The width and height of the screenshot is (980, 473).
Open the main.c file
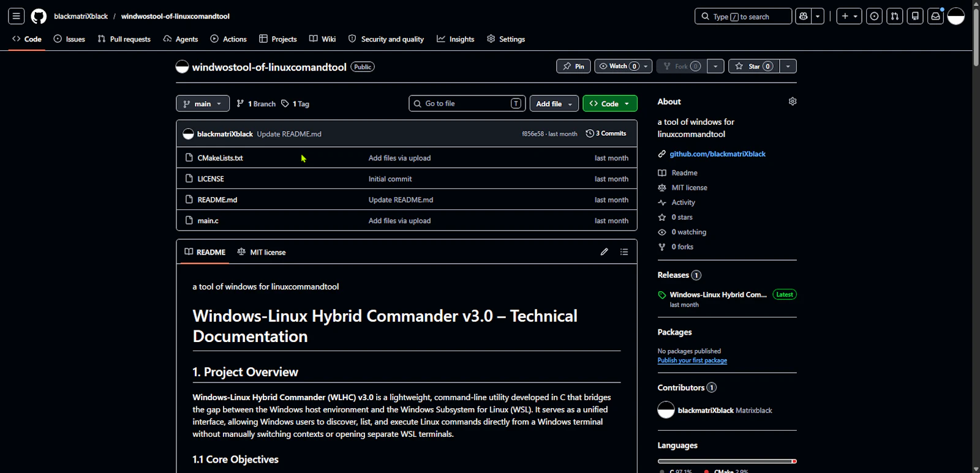tap(208, 220)
